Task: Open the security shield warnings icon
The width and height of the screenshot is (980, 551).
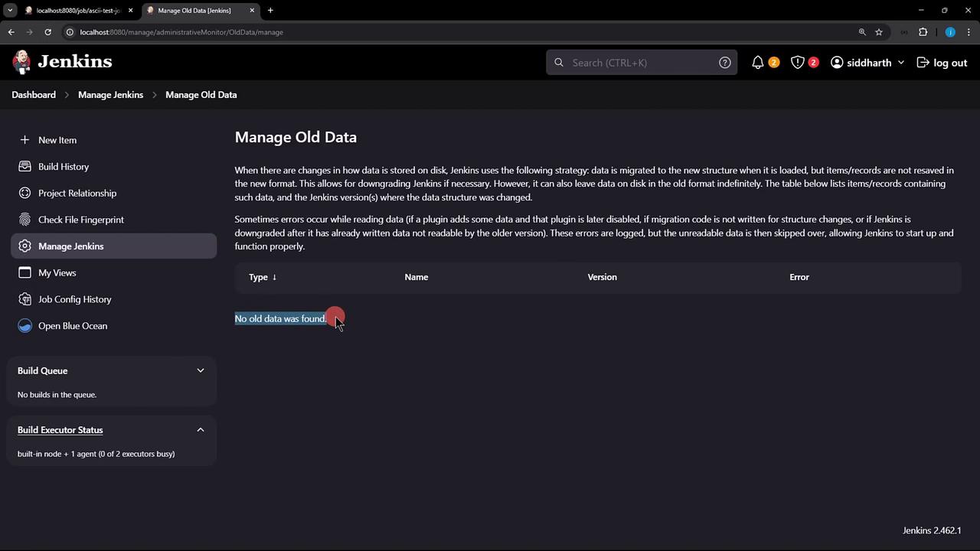Action: 798,63
